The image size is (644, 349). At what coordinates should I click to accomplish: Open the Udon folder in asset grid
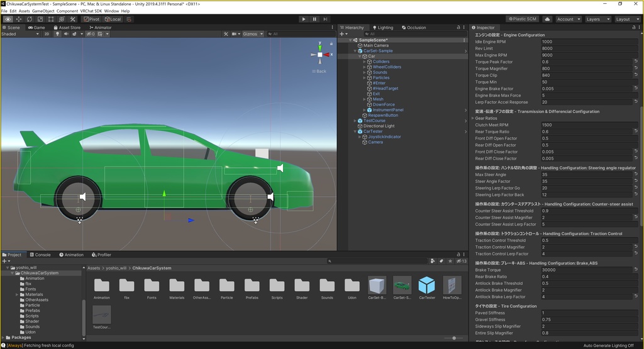[352, 285]
